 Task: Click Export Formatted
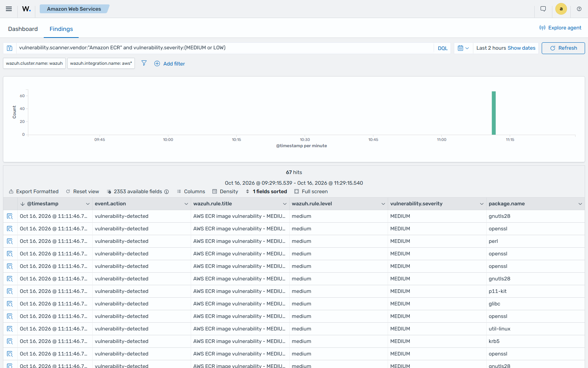[x=34, y=191]
